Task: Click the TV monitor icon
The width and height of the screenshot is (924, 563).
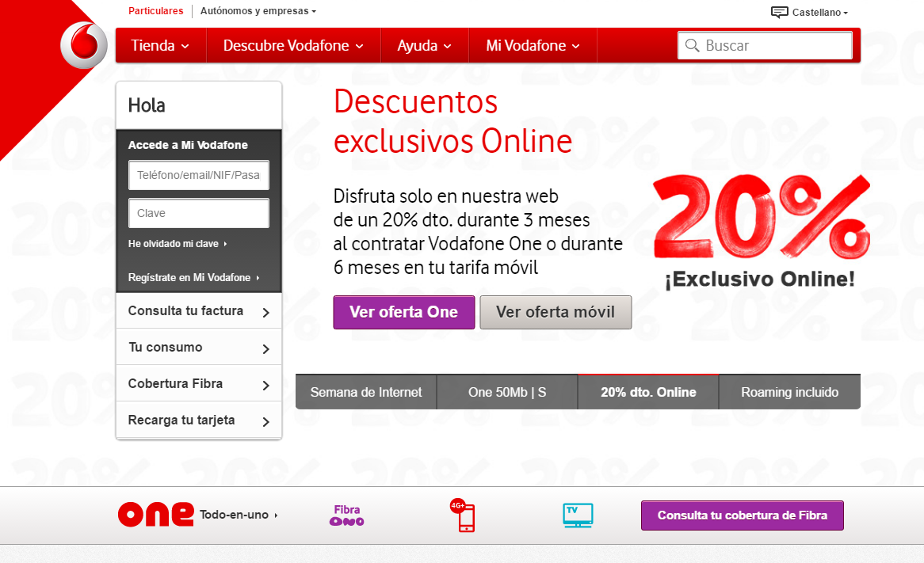Action: [578, 515]
